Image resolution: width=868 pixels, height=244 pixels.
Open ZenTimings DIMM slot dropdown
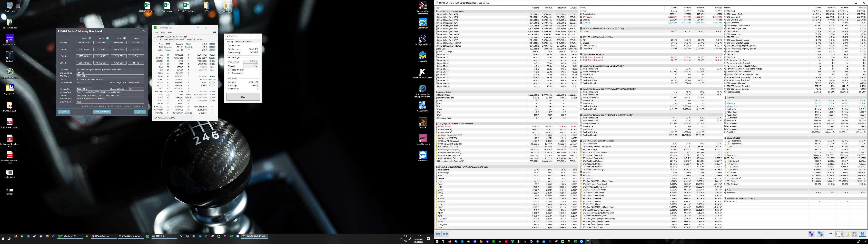pos(174,118)
